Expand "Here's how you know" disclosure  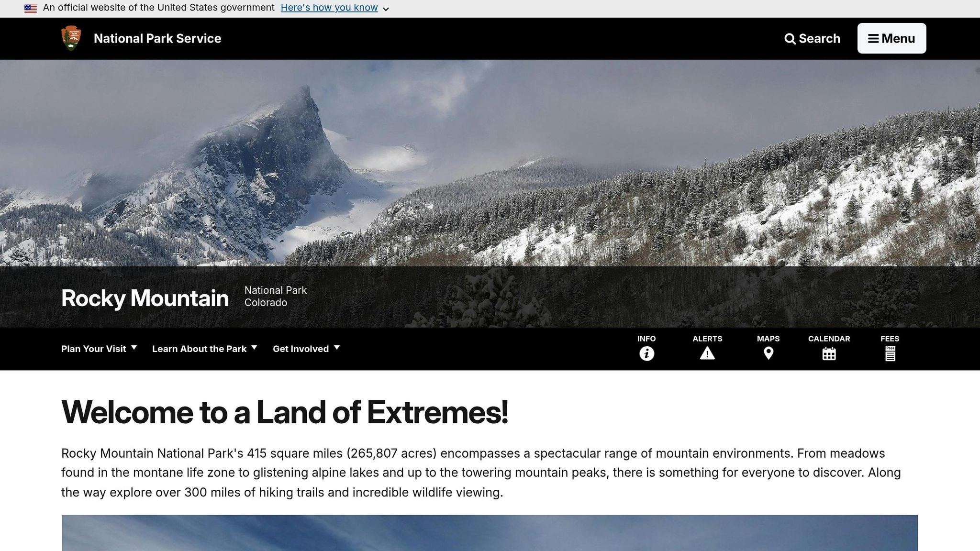335,8
